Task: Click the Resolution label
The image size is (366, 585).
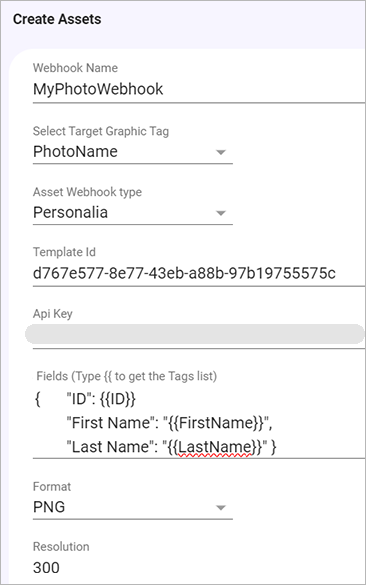Action: (61, 547)
